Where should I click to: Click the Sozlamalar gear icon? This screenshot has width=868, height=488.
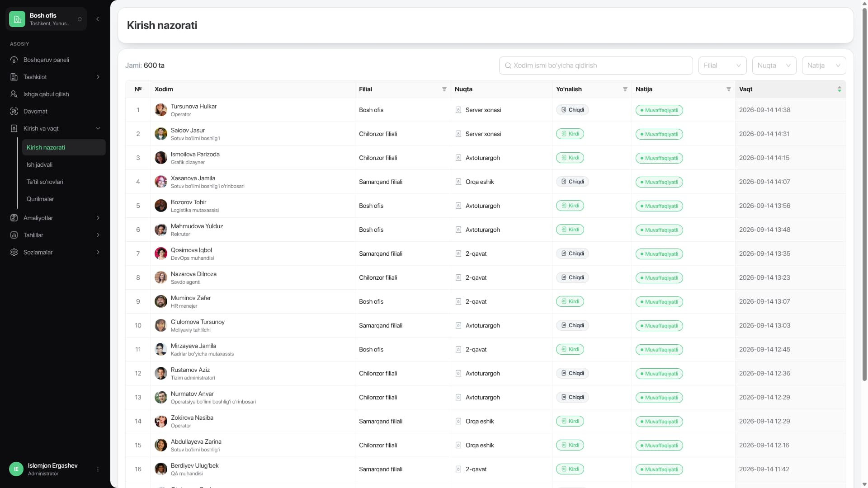pyautogui.click(x=14, y=252)
